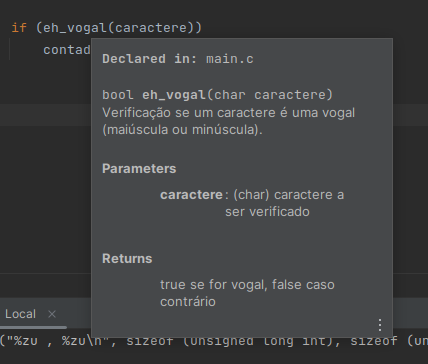Click the partially hidden contad code line
Viewport: 428px width, 364px height.
pyautogui.click(x=67, y=50)
